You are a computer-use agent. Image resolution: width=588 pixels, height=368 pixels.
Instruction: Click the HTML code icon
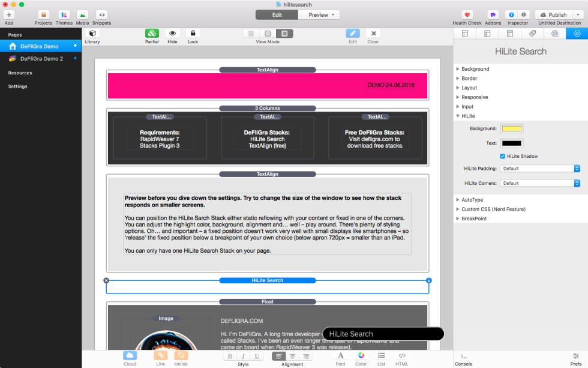(401, 355)
